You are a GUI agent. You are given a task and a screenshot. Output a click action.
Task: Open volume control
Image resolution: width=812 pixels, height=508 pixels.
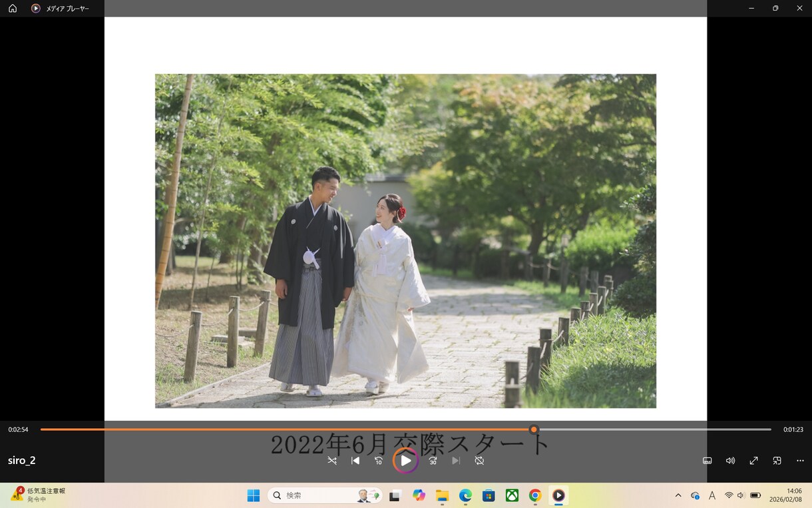[x=730, y=461]
